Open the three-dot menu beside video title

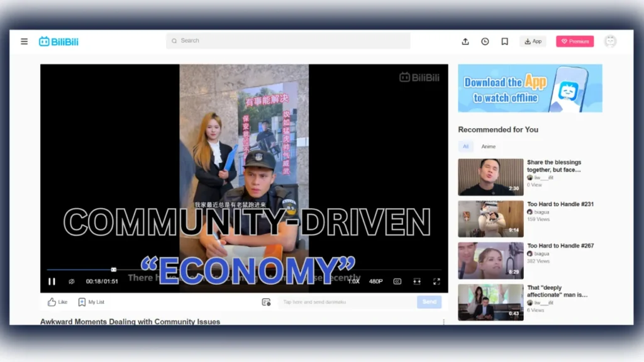(x=443, y=322)
